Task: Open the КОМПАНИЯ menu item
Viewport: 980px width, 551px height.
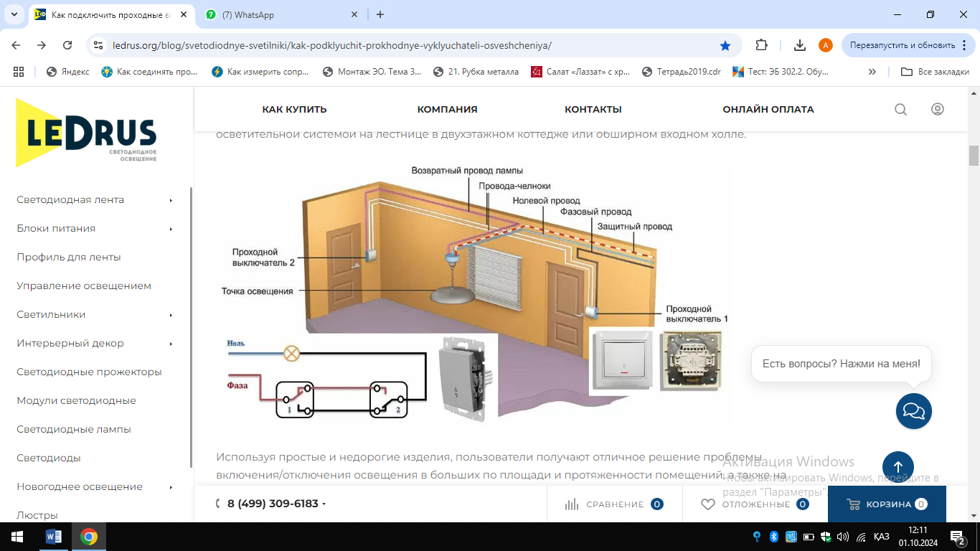Action: pos(448,110)
